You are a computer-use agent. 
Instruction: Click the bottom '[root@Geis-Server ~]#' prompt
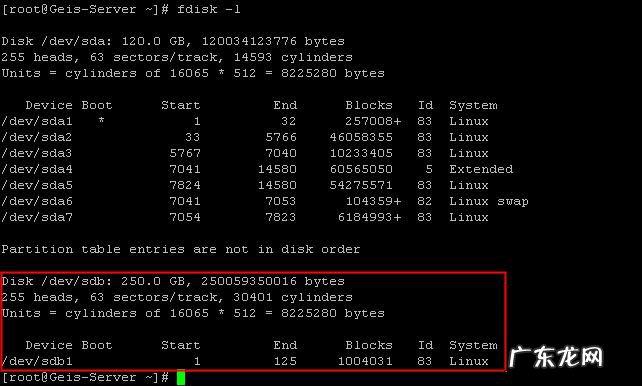85,377
